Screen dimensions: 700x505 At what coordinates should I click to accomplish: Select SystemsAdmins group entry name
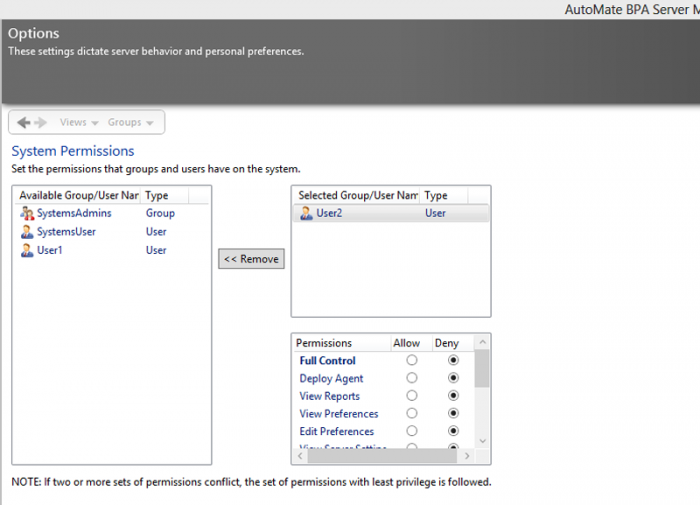pos(74,213)
